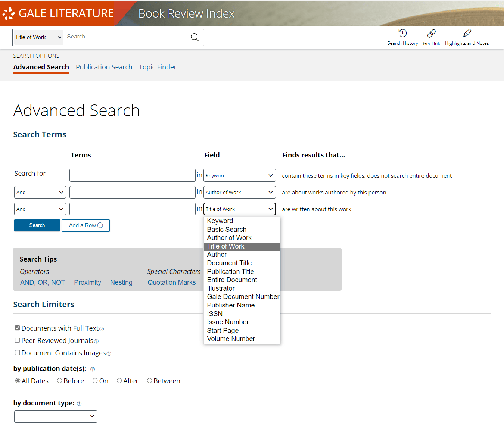Choose Basic Search from the field list
This screenshot has height=434, width=504.
(242, 230)
